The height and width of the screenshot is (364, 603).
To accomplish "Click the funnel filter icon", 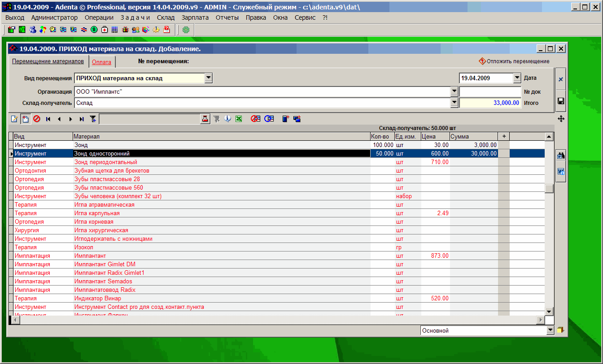I will click(x=93, y=119).
